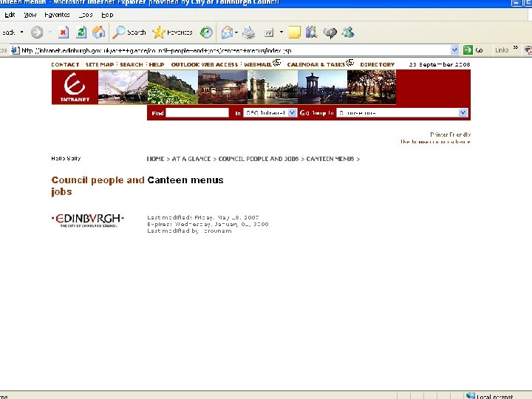Open the DIRECTORY link

point(378,64)
